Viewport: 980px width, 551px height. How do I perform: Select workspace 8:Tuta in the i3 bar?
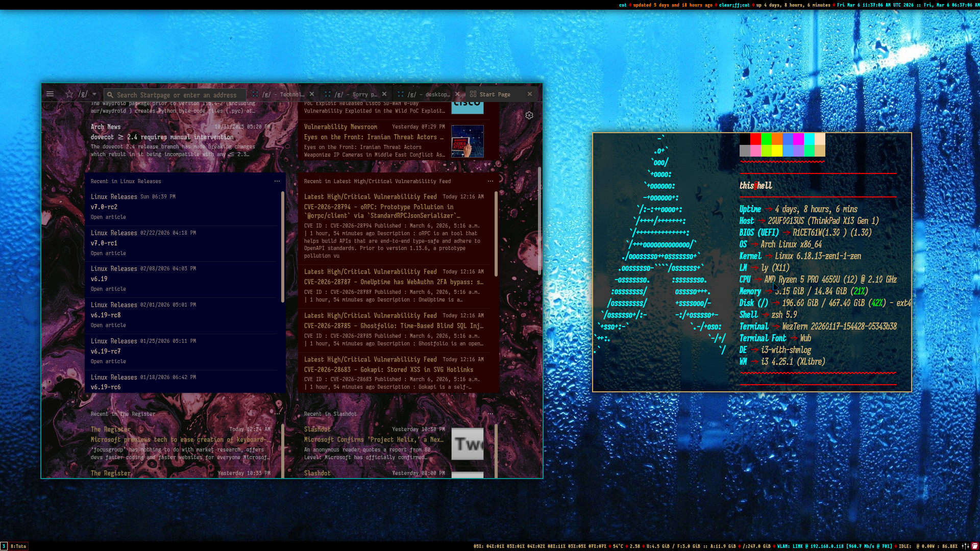(18, 546)
